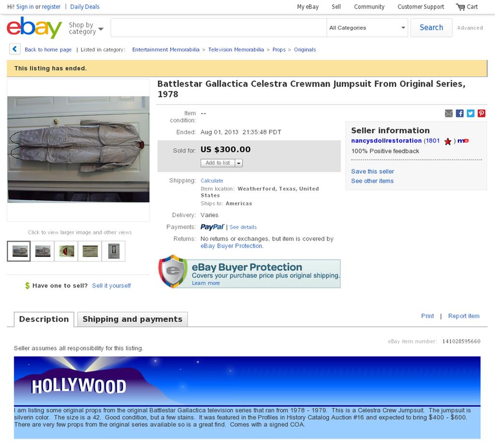Click the See other items link
The width and height of the screenshot is (495, 448).
tap(372, 181)
